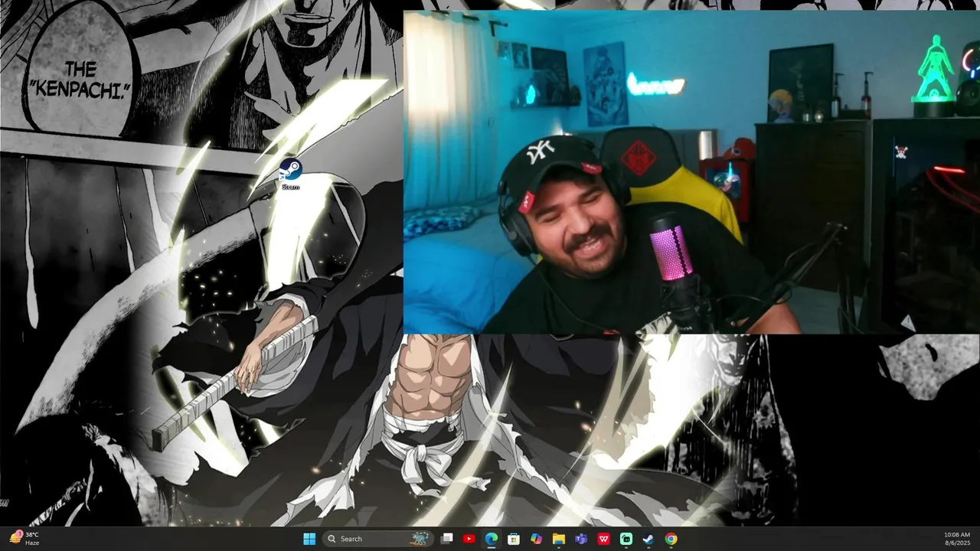Open Microsoft Edge in the taskbar

point(492,539)
